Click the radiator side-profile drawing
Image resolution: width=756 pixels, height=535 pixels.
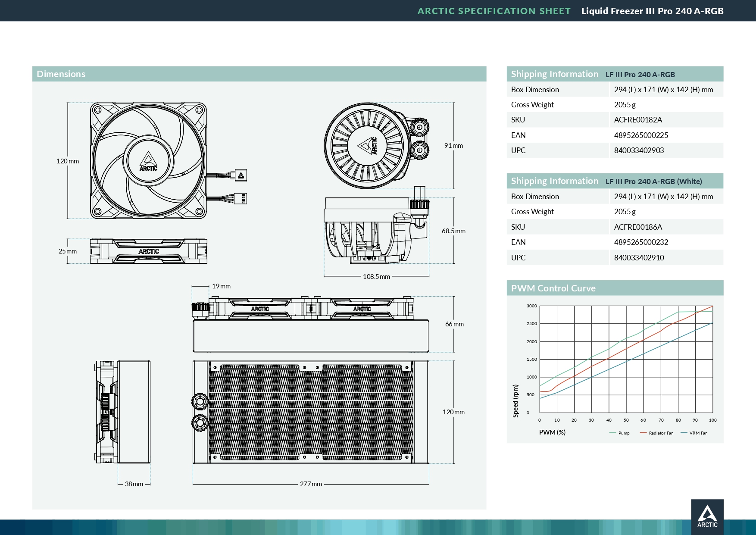(123, 412)
